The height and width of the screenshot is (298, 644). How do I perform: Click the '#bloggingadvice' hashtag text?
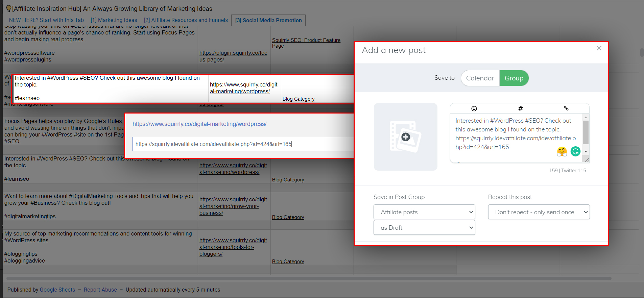pos(25,261)
